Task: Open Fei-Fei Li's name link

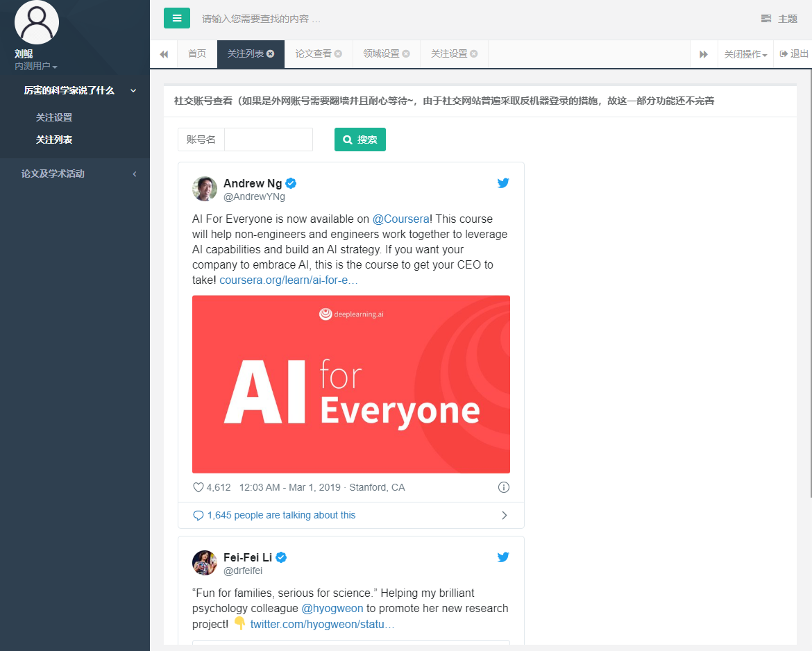Action: (x=248, y=558)
